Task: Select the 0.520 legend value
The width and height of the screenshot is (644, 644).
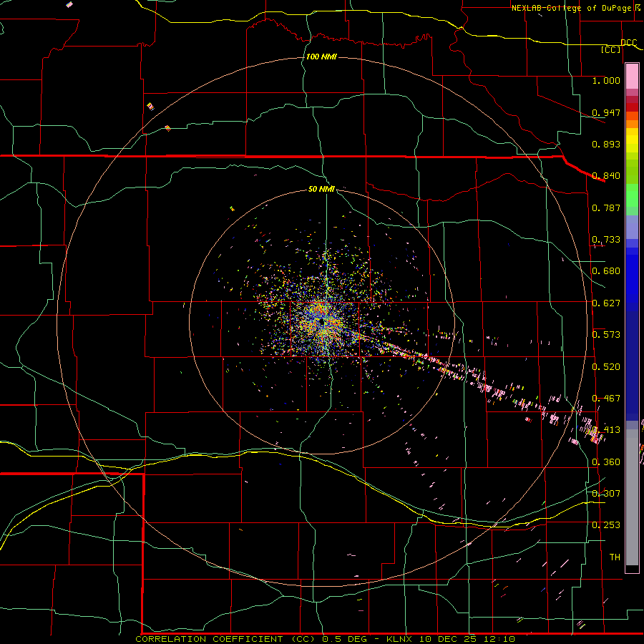Action: coord(606,367)
